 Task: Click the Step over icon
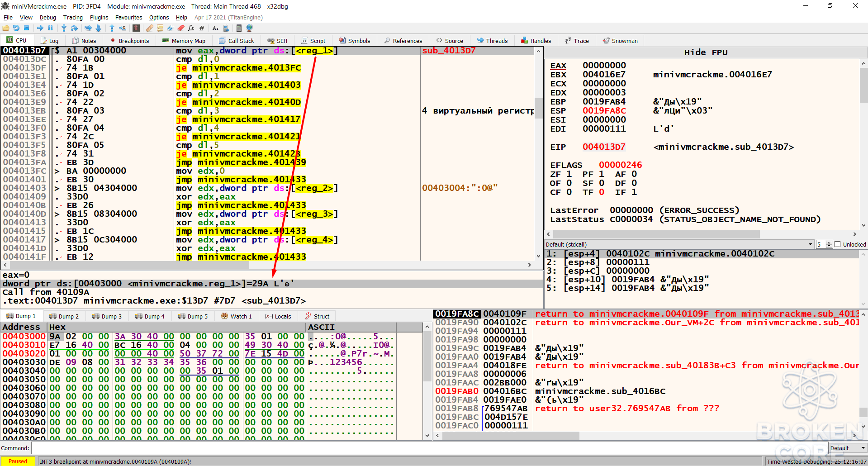[x=74, y=28]
